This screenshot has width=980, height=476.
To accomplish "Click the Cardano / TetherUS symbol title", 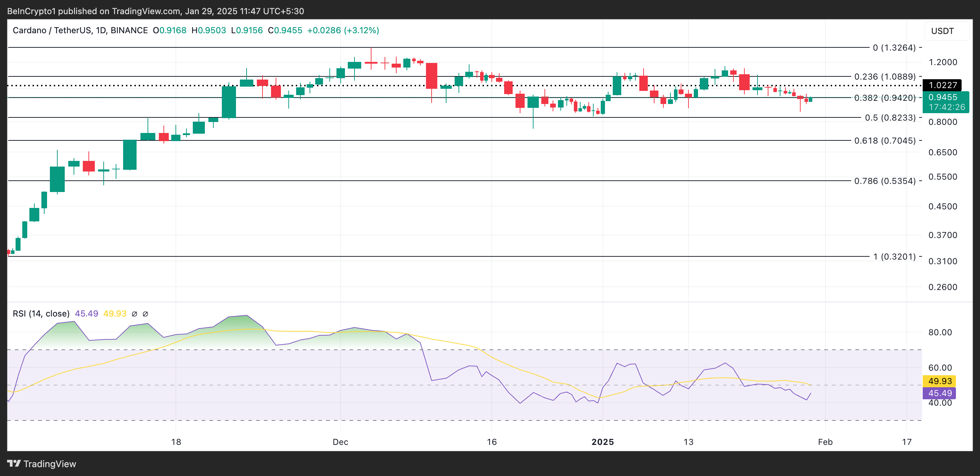I will 52,30.
